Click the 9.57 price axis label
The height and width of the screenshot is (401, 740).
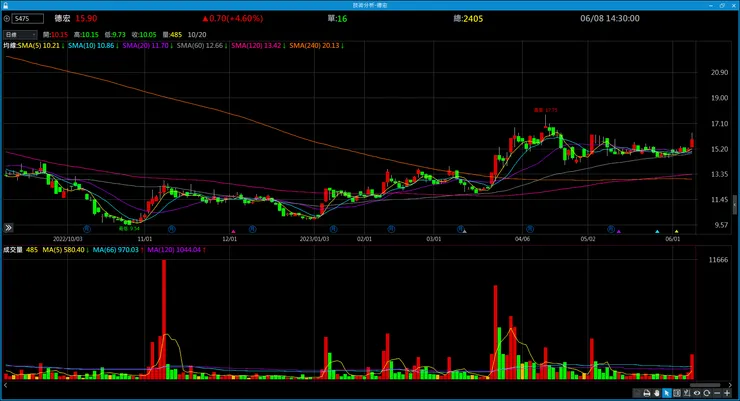[x=721, y=225]
